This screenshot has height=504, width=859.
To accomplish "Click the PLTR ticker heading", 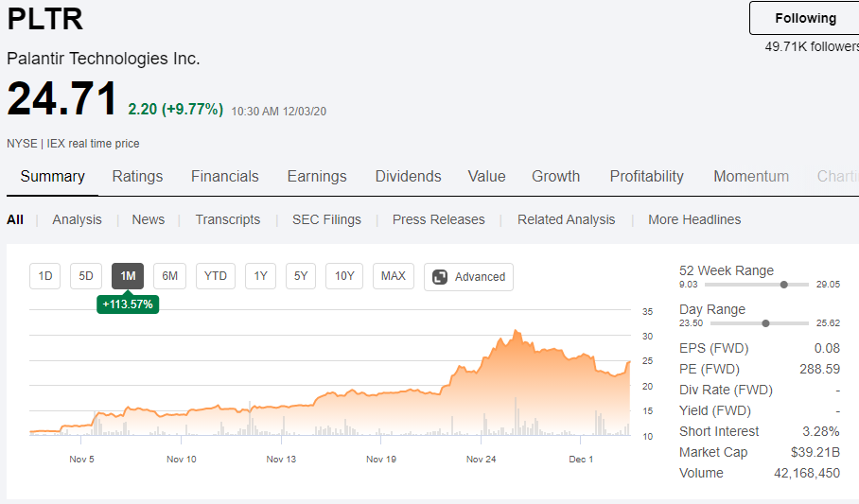I will coord(44,19).
